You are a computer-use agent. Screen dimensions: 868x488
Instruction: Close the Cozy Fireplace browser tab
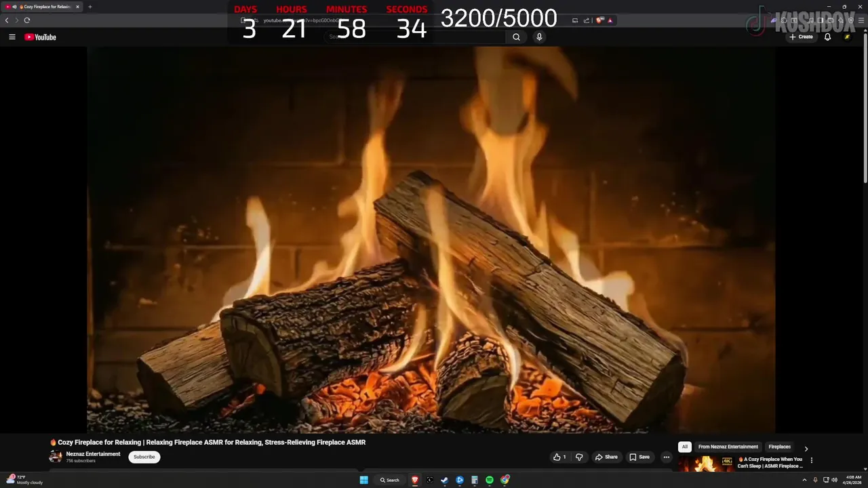click(x=77, y=7)
